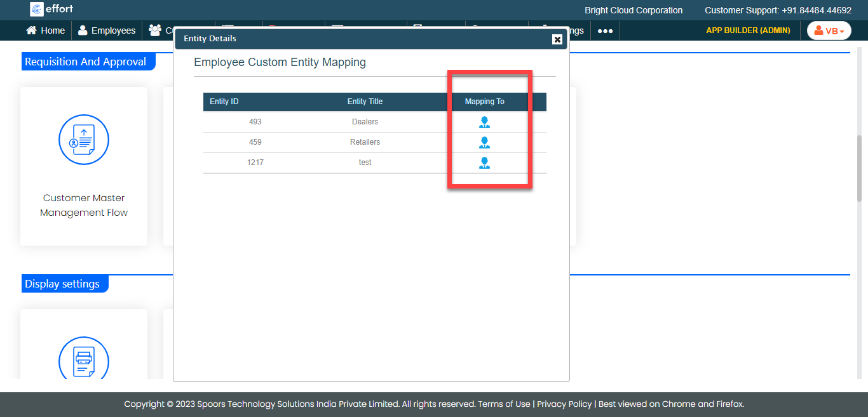Expand the VB user dropdown
The width and height of the screenshot is (868, 417).
coord(829,30)
